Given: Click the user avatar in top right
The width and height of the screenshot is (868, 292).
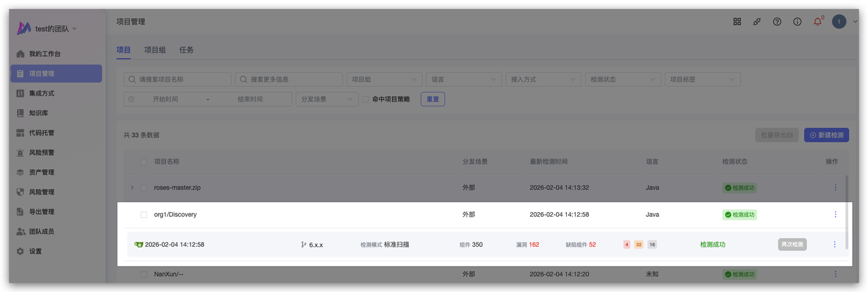Looking at the screenshot, I should click(x=839, y=22).
